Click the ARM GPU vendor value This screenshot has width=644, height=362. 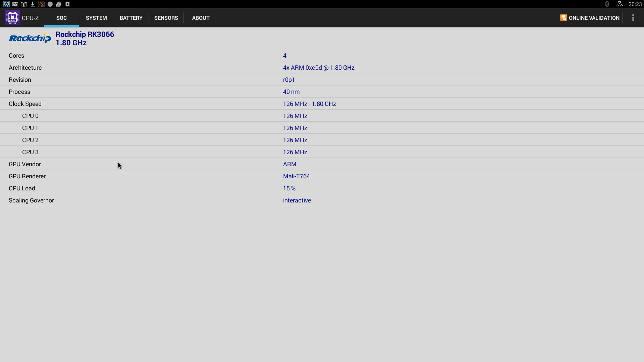pos(289,164)
